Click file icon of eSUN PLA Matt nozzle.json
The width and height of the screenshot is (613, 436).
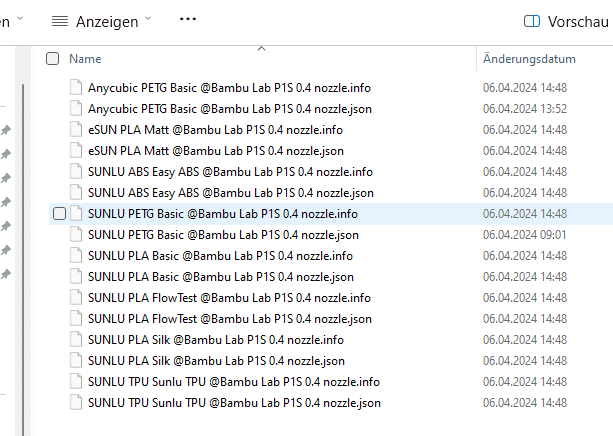click(x=76, y=151)
